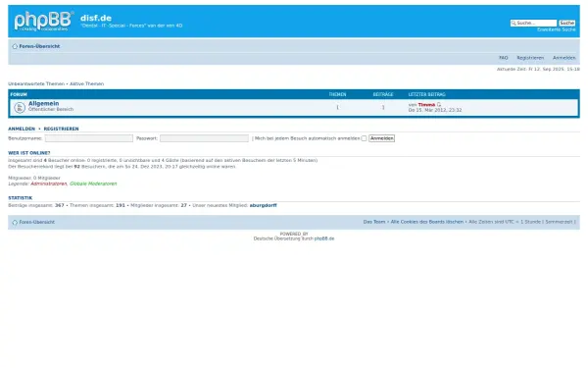
Task: Focus the Passwort input field
Action: 204,138
